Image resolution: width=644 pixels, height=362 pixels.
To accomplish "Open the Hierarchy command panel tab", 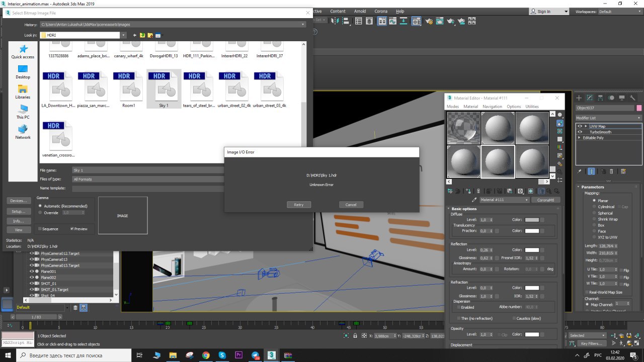I will 600,98.
